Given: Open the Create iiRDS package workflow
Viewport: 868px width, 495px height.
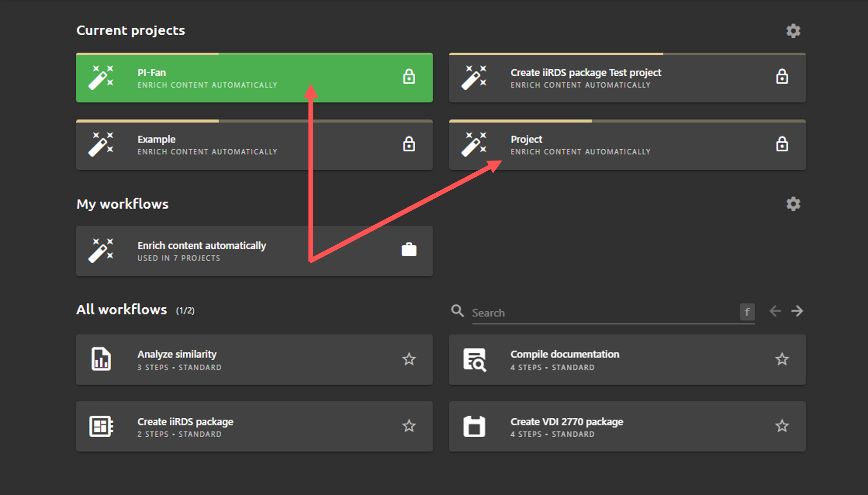Looking at the screenshot, I should [254, 426].
